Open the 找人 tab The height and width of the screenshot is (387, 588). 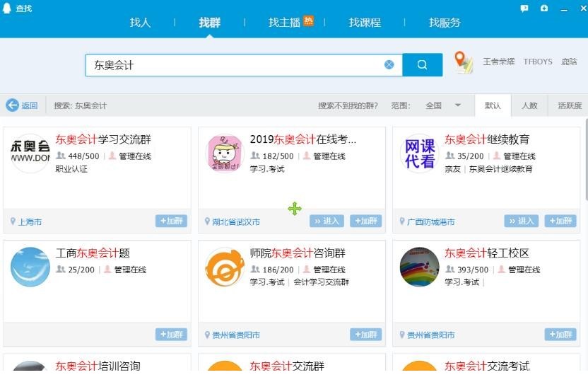point(140,23)
